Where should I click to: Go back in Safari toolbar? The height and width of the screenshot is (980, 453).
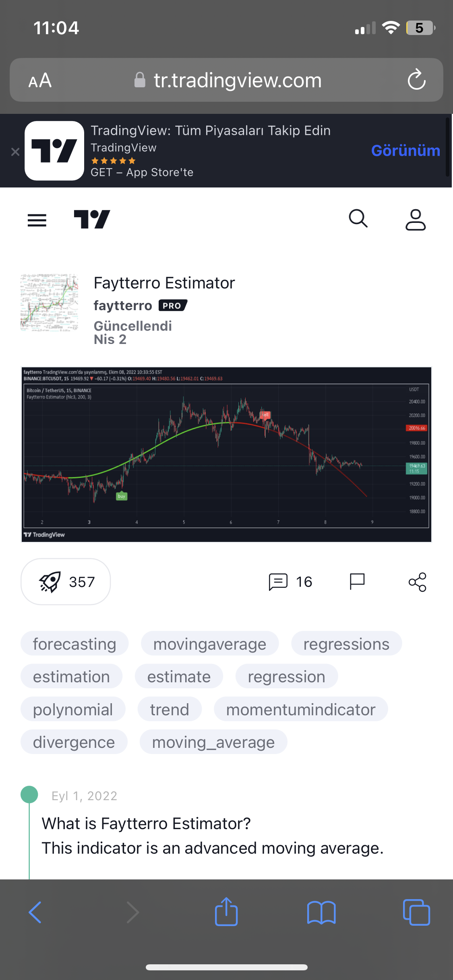pos(35,912)
